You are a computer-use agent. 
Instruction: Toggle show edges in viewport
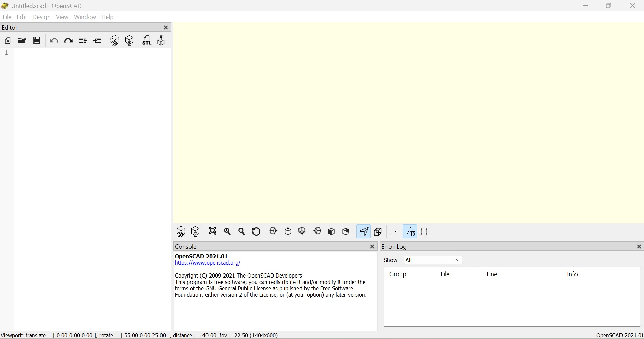(425, 232)
